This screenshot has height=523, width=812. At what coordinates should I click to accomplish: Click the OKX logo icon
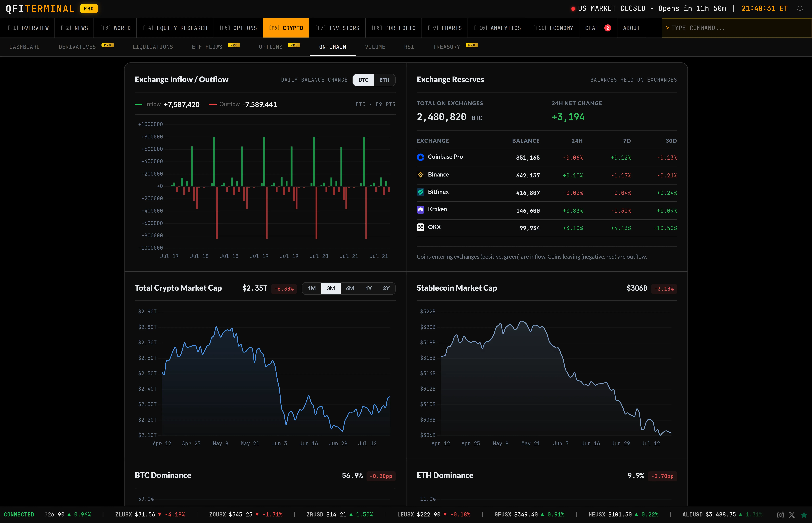(420, 227)
